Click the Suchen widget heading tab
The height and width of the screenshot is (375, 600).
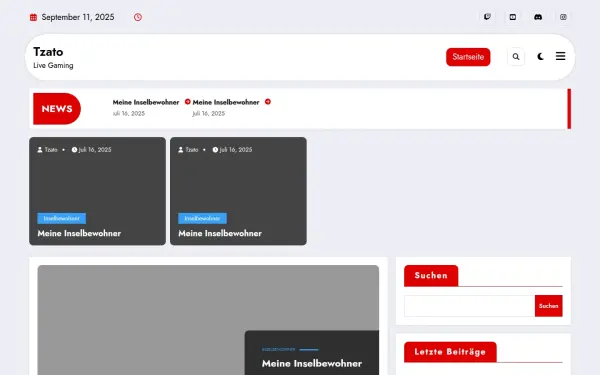pyautogui.click(x=431, y=276)
